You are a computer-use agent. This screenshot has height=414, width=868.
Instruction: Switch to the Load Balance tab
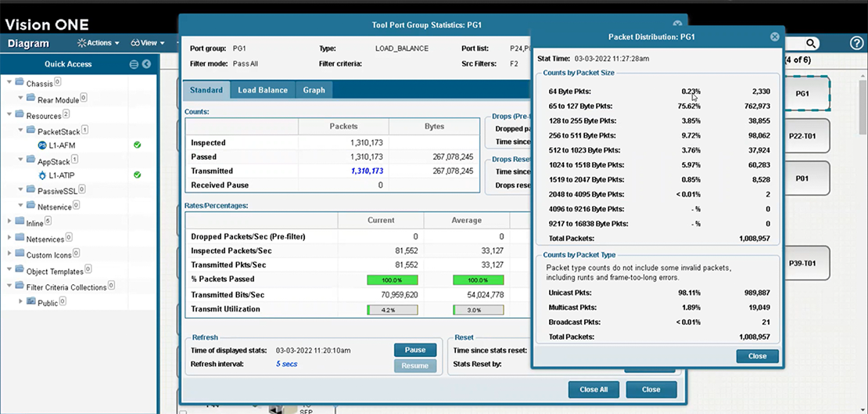[263, 90]
